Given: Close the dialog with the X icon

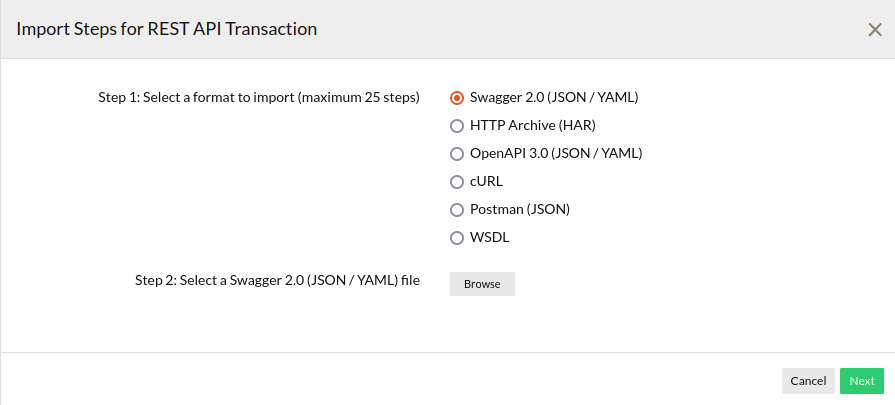Looking at the screenshot, I should click(875, 30).
